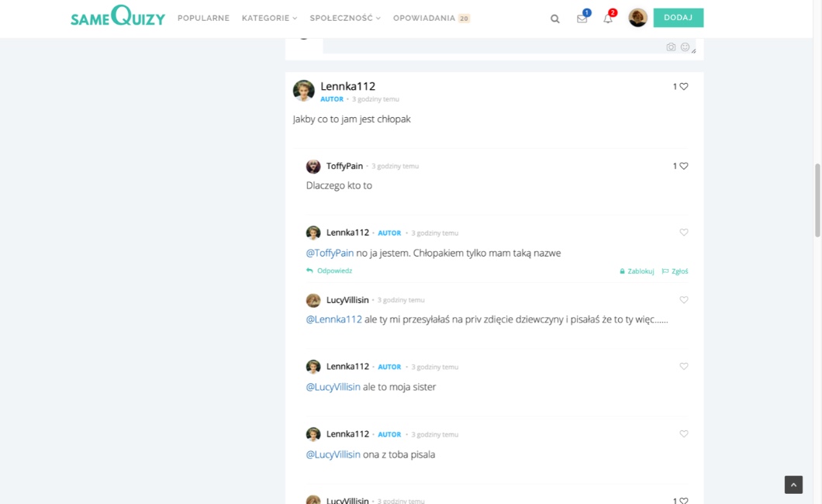Click the SameQuizy logo
The width and height of the screenshot is (822, 504).
pyautogui.click(x=118, y=16)
